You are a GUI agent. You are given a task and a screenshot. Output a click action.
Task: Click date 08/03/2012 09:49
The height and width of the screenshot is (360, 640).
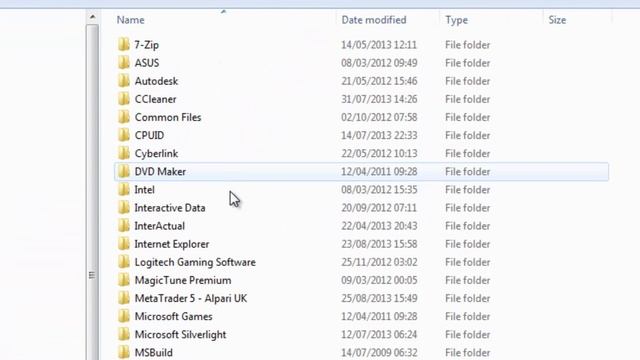point(379,63)
